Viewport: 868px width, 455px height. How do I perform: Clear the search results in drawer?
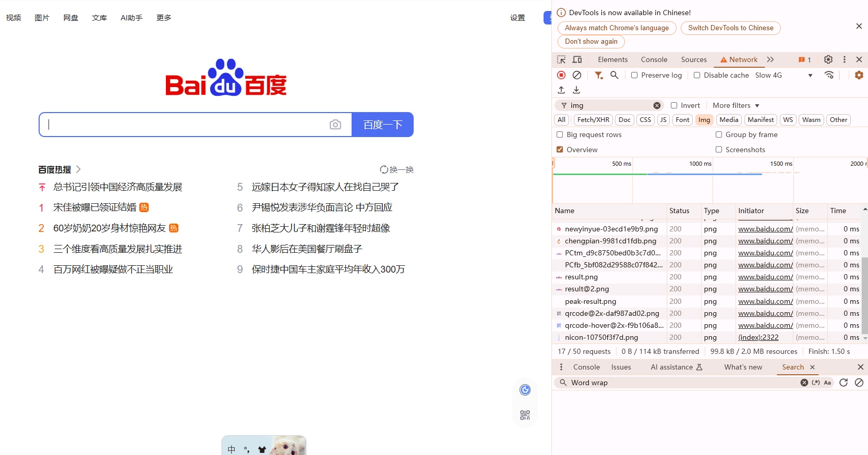(859, 383)
